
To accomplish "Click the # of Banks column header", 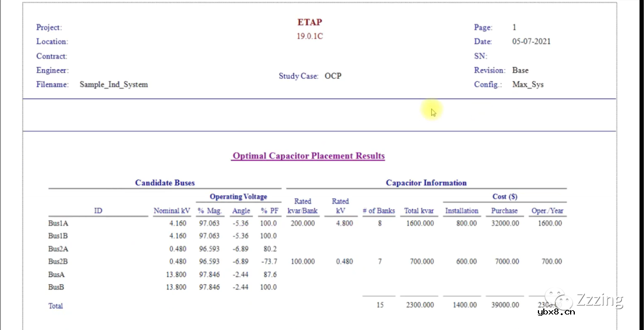I will click(379, 211).
